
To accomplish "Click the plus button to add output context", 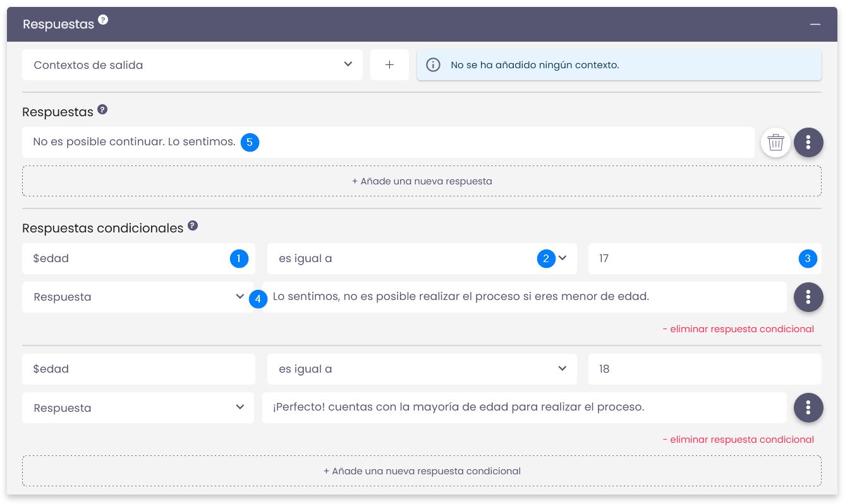I will (x=389, y=65).
